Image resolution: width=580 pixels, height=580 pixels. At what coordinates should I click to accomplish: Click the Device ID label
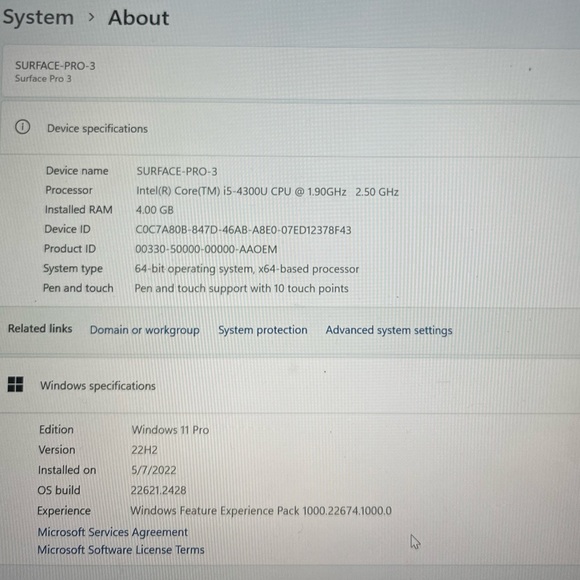(67, 229)
